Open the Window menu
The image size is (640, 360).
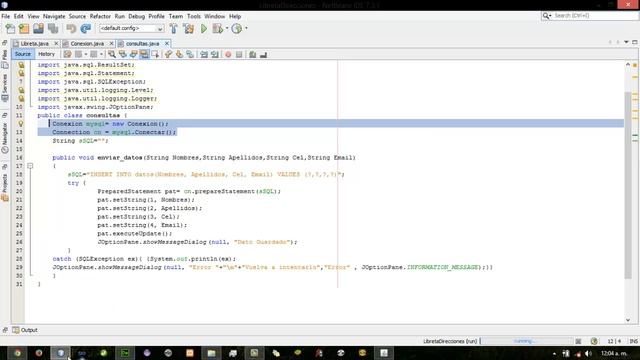(x=215, y=16)
